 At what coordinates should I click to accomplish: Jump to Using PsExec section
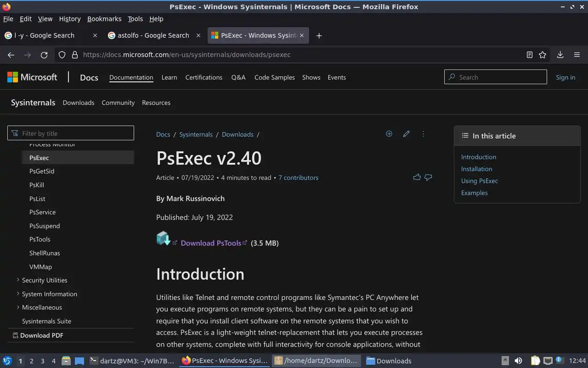[x=480, y=181]
